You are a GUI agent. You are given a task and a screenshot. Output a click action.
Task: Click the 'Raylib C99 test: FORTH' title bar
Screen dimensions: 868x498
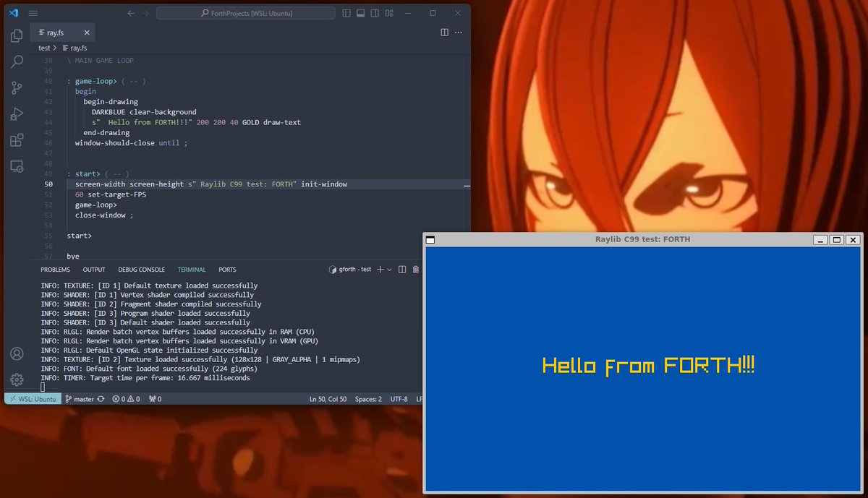(642, 239)
